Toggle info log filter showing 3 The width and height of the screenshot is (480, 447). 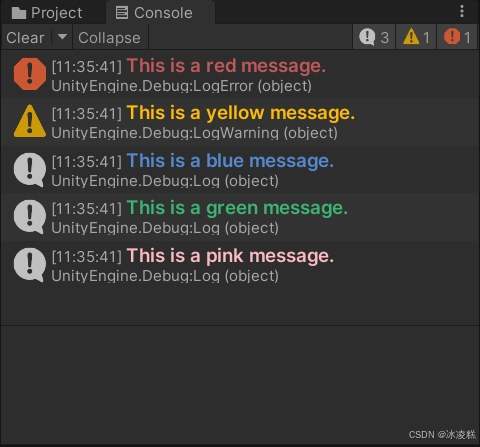[374, 37]
